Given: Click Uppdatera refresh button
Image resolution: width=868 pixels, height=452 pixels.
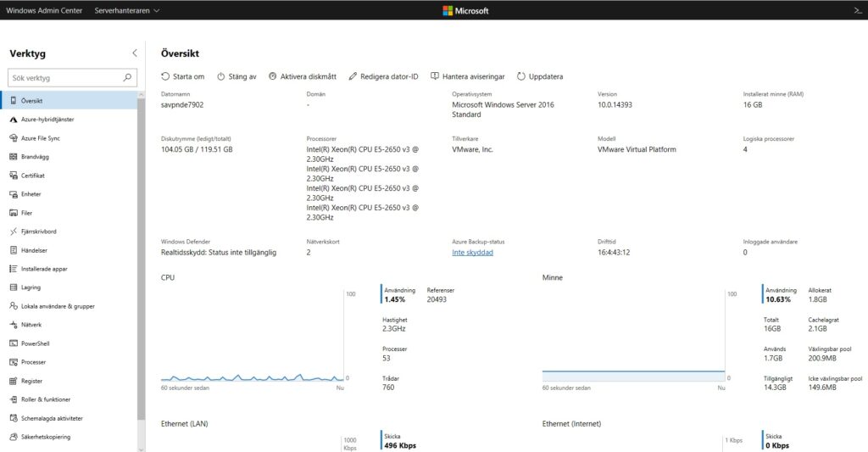Looking at the screenshot, I should coord(540,76).
